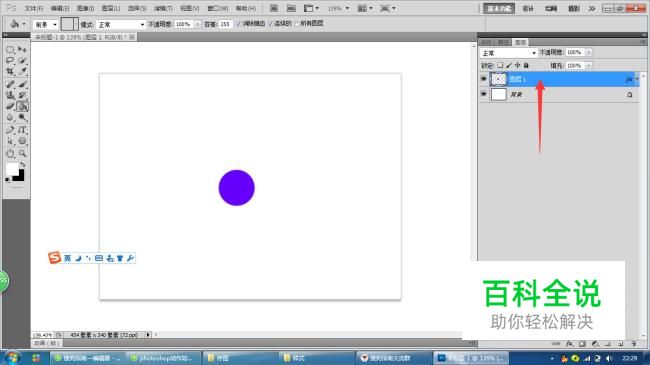Select the Paint Bucket tool in toolbox
The width and height of the screenshot is (650, 365).
[x=22, y=107]
